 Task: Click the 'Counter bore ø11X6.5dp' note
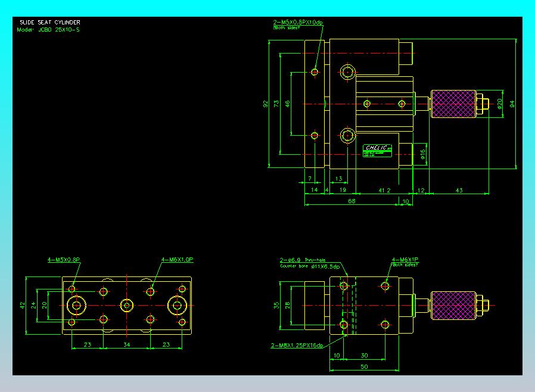point(310,266)
